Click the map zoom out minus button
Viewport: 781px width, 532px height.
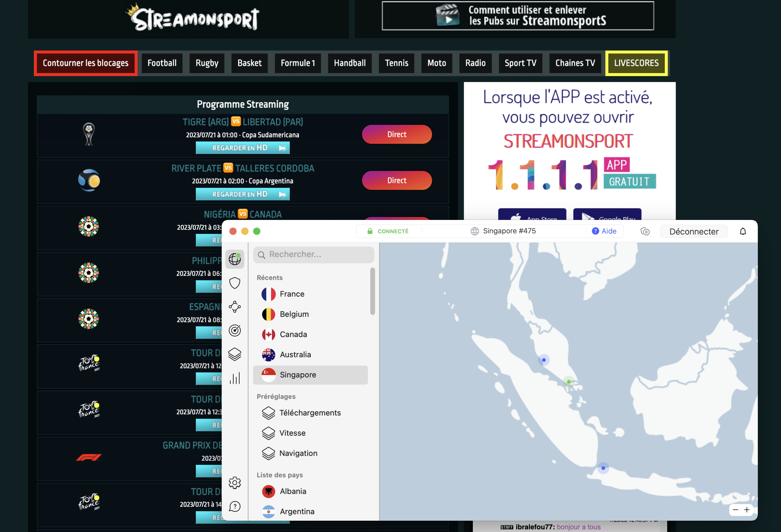click(735, 510)
